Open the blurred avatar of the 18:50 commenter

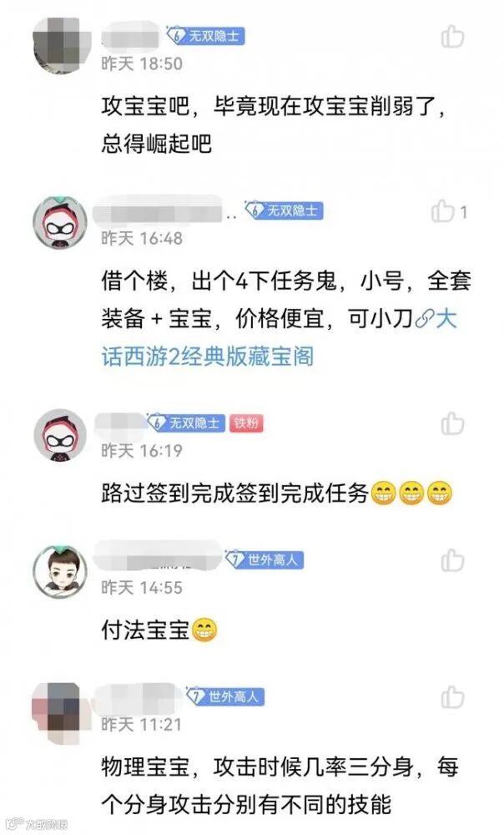[x=60, y=45]
